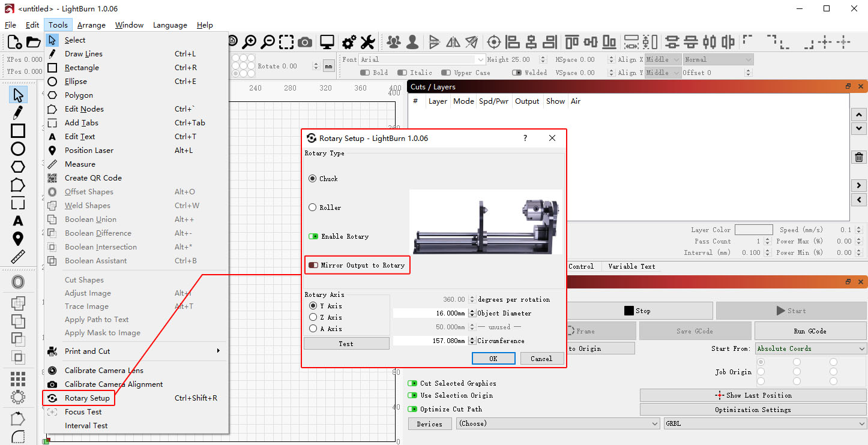This screenshot has height=445, width=868.
Task: Open the (Choose) device port dropdown
Action: tap(558, 423)
